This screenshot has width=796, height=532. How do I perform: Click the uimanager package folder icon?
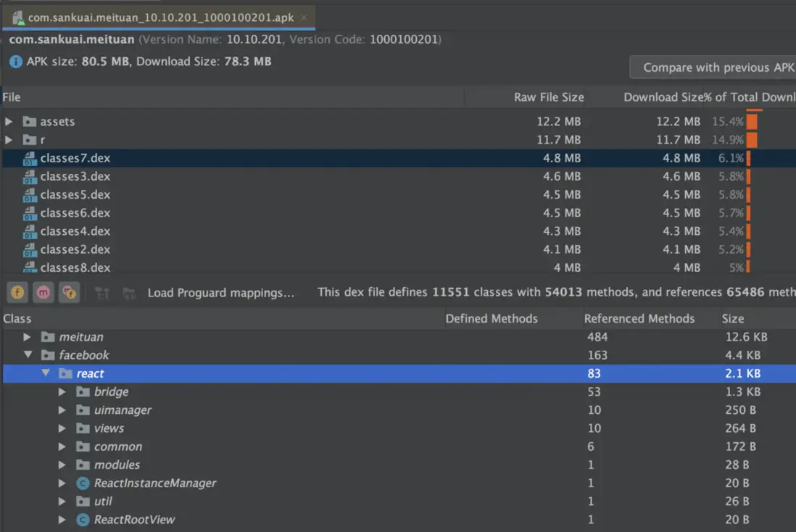click(x=83, y=410)
